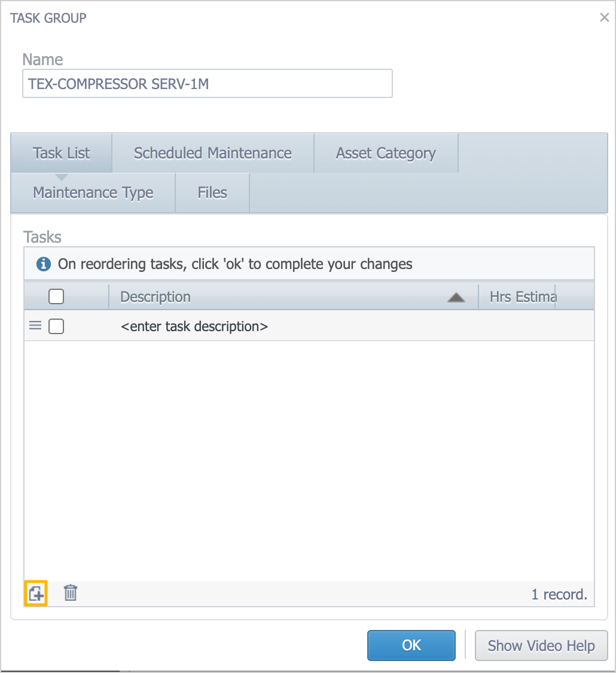Toggle the select-all checkbox in the header

[x=56, y=296]
